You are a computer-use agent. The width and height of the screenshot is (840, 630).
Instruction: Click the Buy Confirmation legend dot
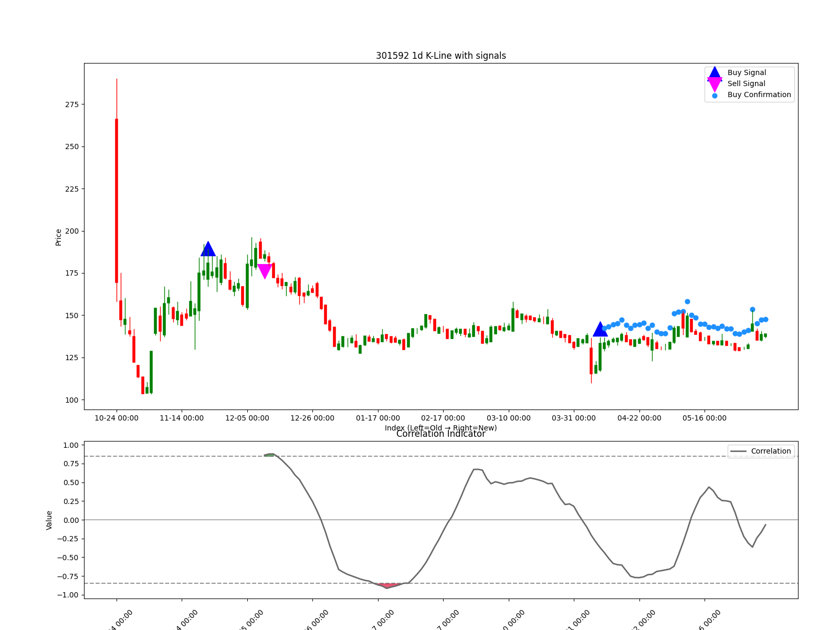[715, 96]
